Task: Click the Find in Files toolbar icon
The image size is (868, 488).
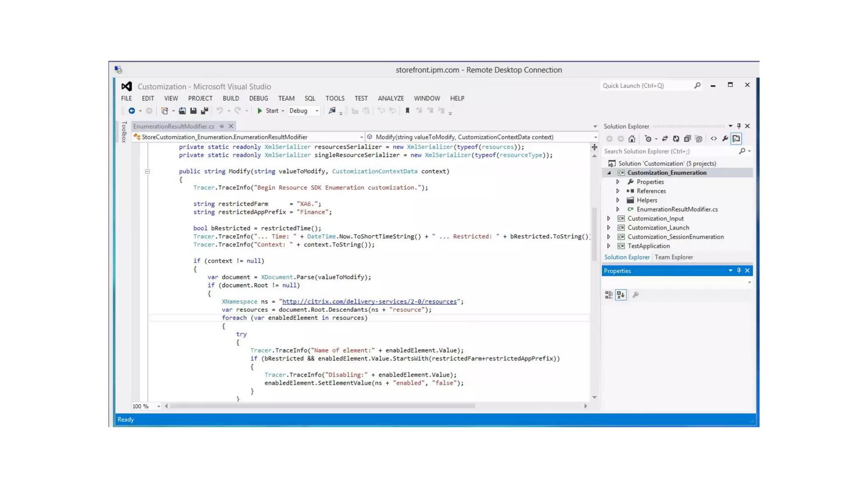Action: click(332, 111)
